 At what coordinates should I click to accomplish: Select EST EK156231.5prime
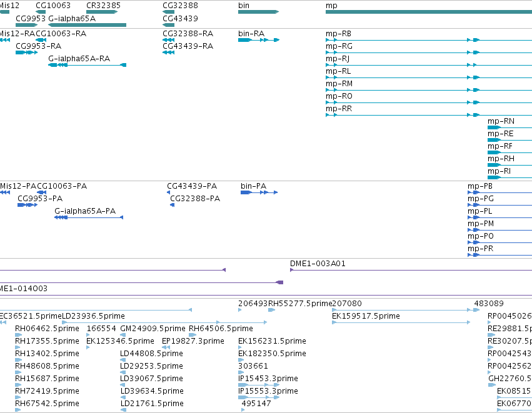[x=272, y=341]
